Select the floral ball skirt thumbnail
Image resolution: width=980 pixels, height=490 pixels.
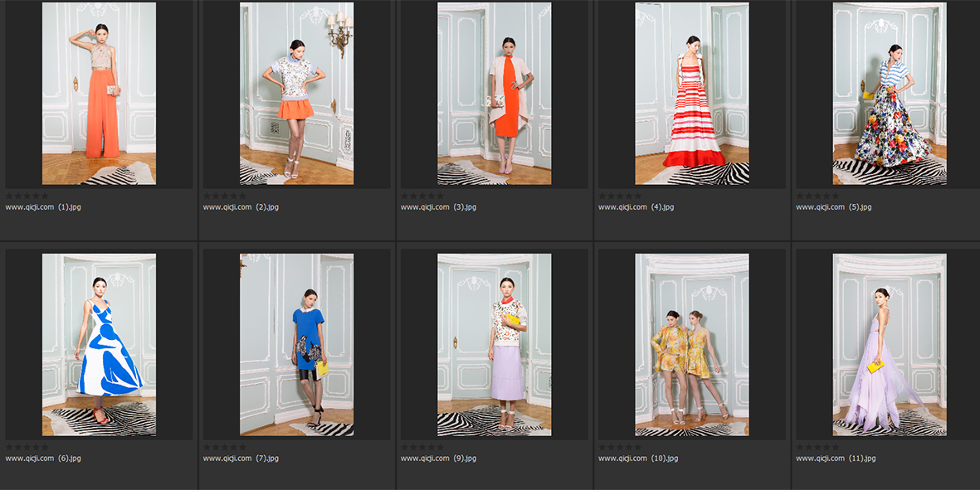(x=890, y=94)
